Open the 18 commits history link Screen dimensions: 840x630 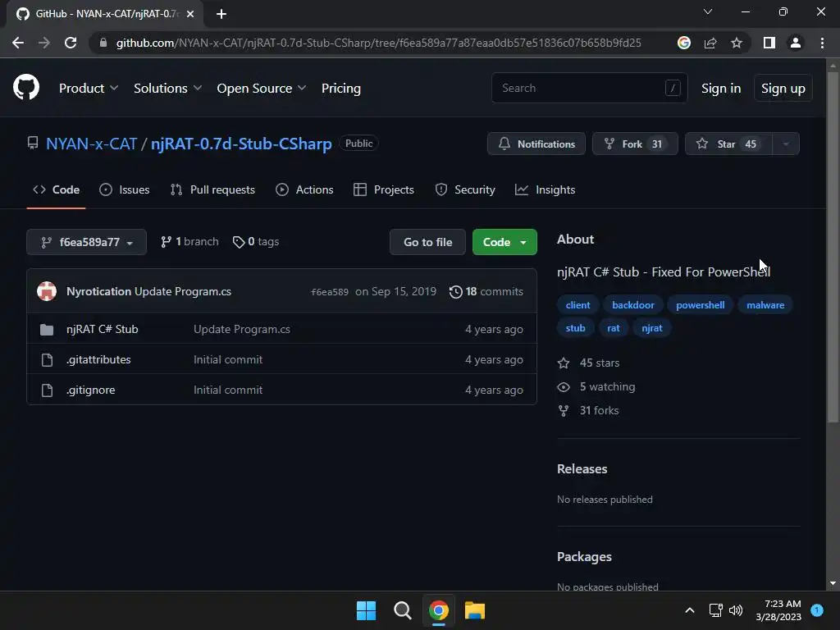(486, 292)
